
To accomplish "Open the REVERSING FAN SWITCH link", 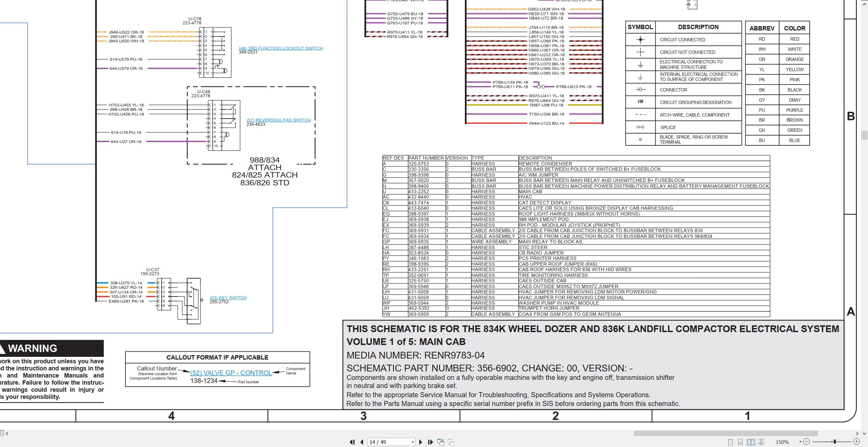I will click(278, 120).
